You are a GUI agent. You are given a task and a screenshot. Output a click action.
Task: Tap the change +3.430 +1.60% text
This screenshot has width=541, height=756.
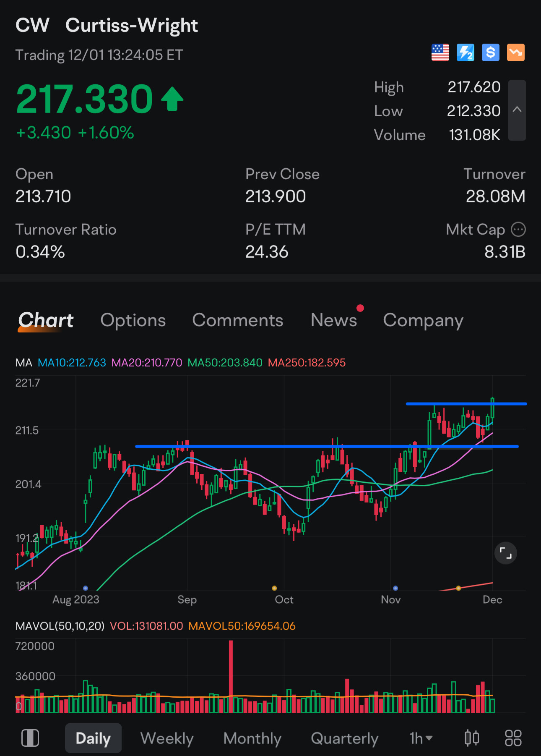[75, 133]
